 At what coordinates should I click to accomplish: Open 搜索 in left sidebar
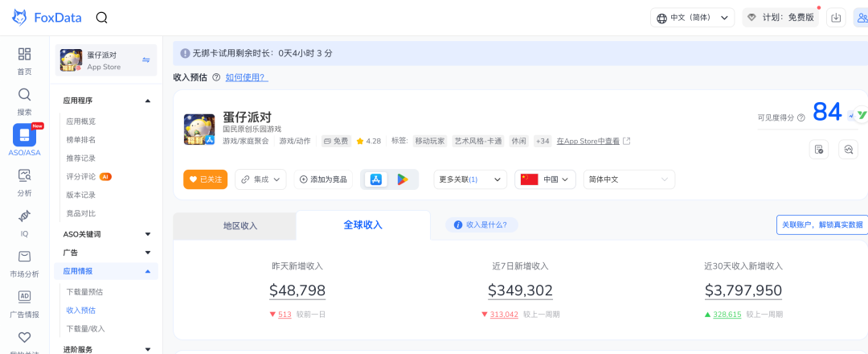(x=24, y=102)
